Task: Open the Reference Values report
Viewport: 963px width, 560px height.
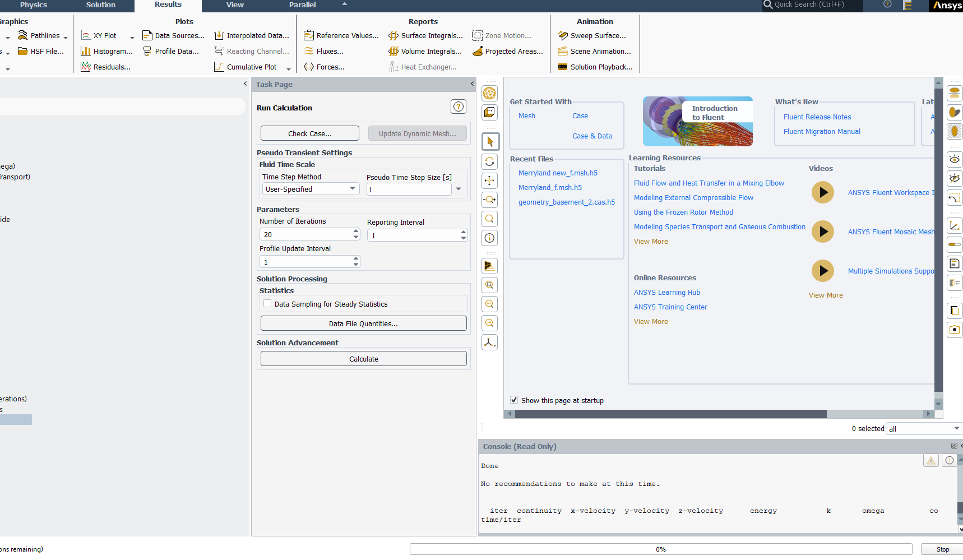Action: [341, 35]
